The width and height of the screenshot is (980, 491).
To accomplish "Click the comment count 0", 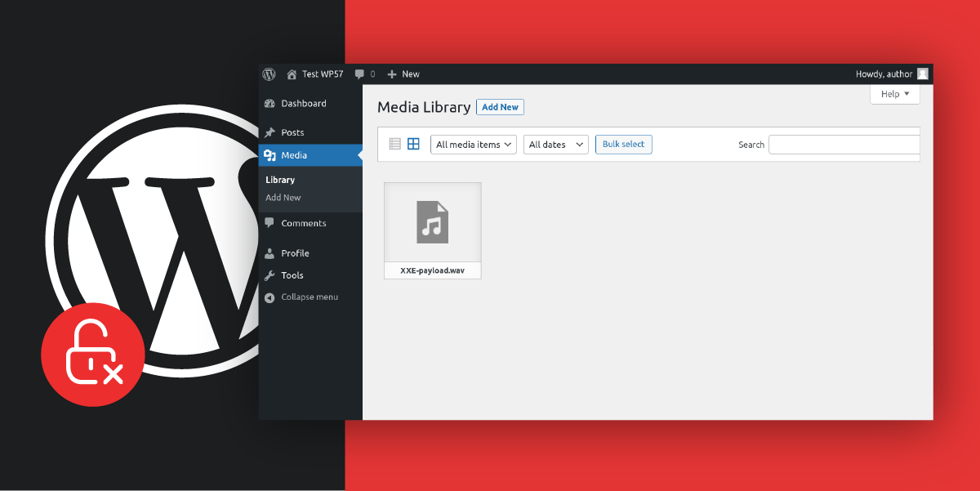I will (x=373, y=74).
